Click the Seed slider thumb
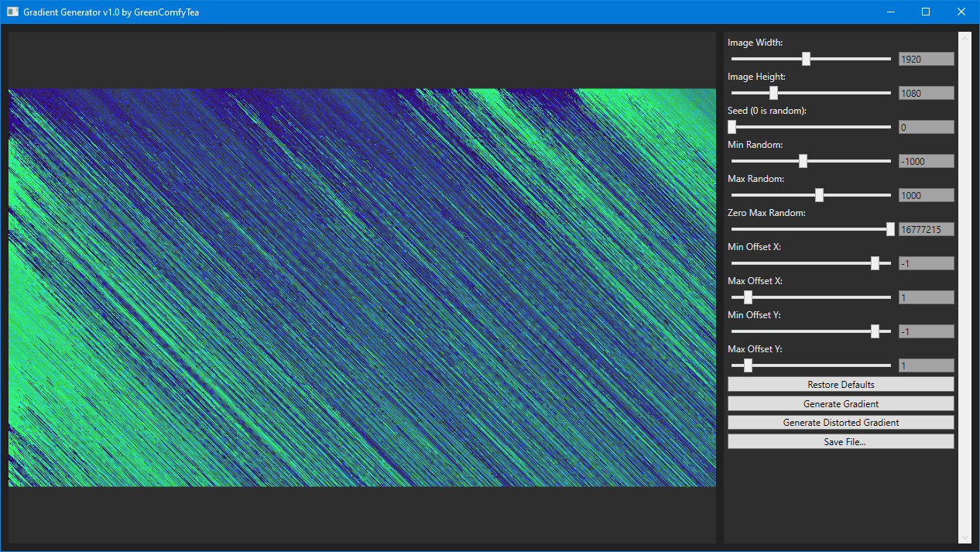This screenshot has height=552, width=980. point(732,127)
